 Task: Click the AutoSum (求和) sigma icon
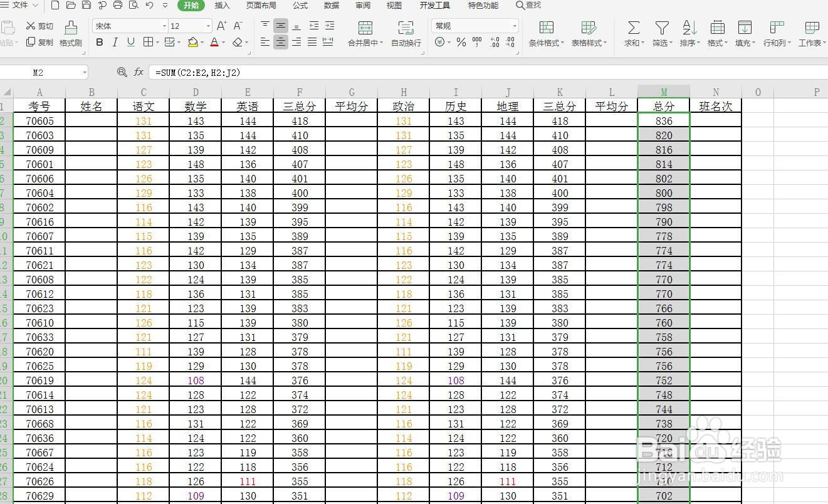click(x=634, y=28)
